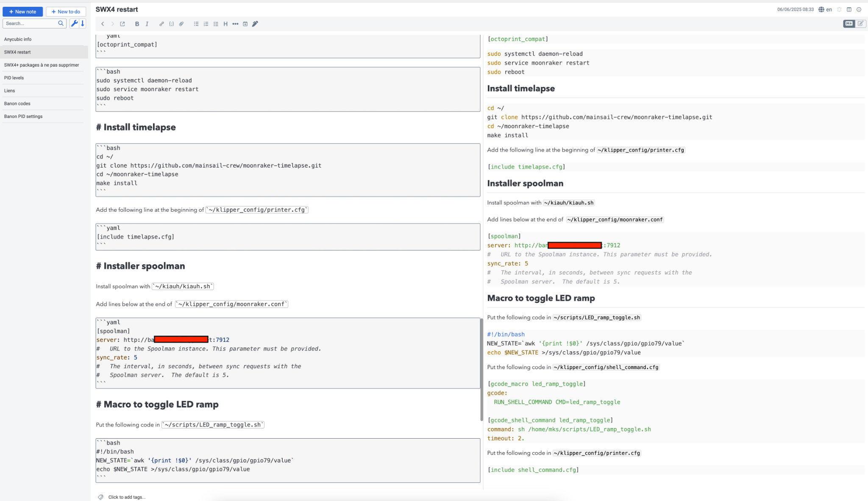The width and height of the screenshot is (868, 501).
Task: Open note in external editor icon
Action: click(122, 24)
